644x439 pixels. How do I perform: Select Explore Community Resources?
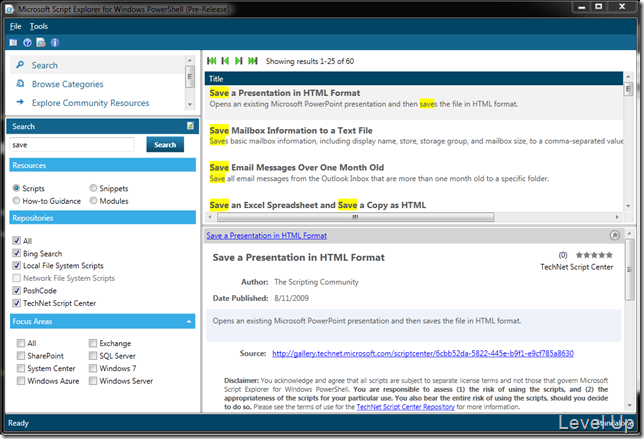(x=97, y=102)
